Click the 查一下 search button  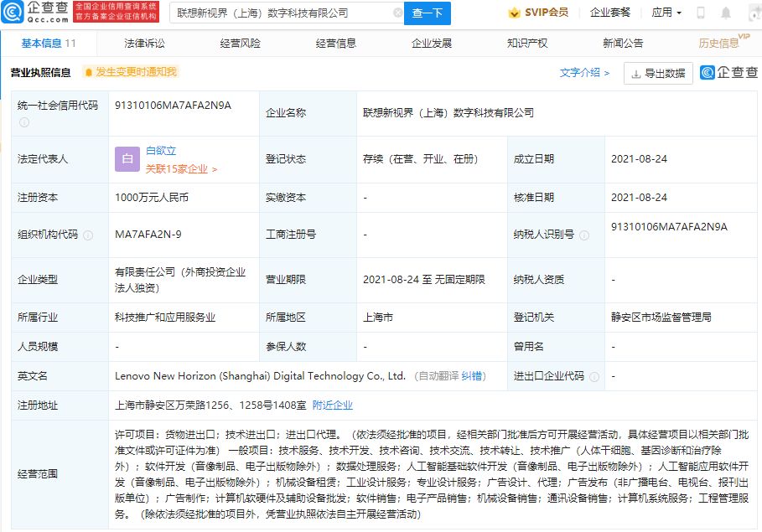[428, 13]
